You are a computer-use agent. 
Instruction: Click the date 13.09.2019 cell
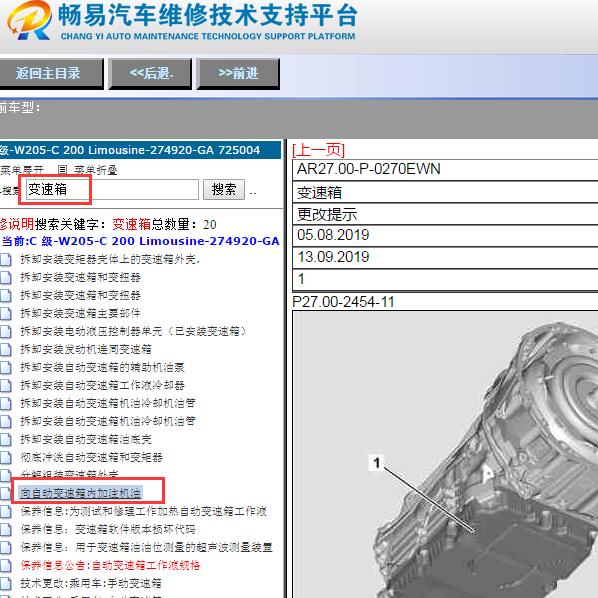[x=445, y=257]
